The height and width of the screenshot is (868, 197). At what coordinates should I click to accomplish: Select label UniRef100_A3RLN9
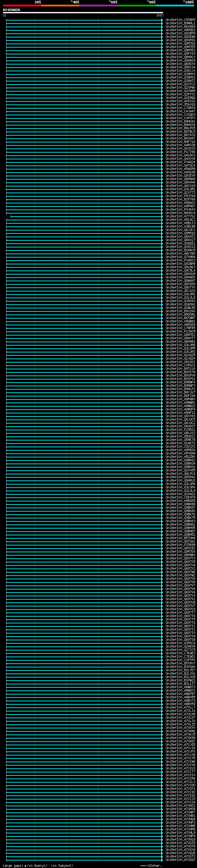[180, 226]
